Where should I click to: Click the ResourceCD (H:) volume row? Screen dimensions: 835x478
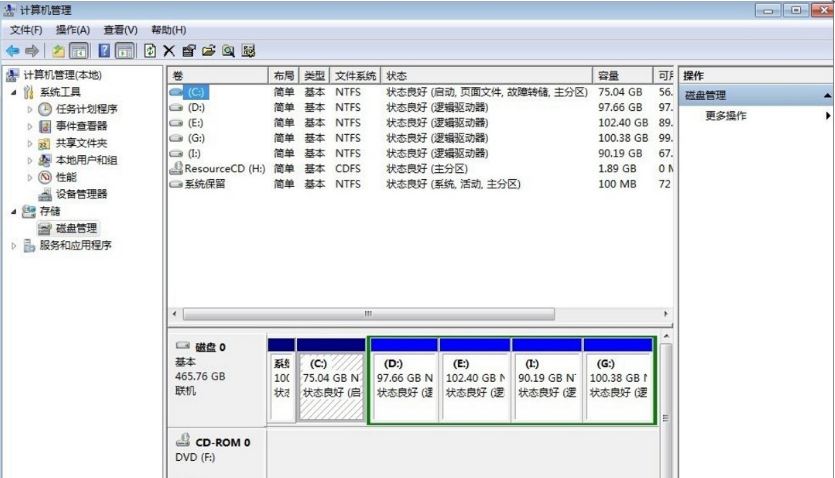click(217, 169)
